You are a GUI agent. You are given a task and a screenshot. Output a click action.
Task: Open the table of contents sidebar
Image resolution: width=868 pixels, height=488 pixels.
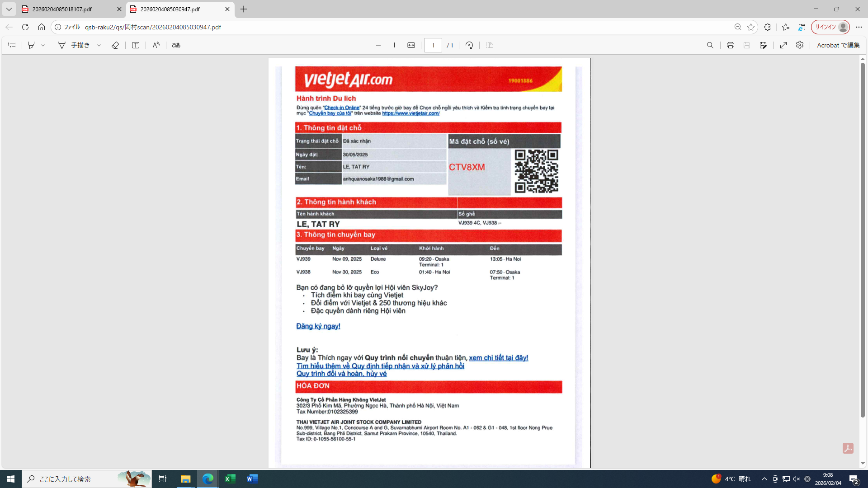pos(12,45)
